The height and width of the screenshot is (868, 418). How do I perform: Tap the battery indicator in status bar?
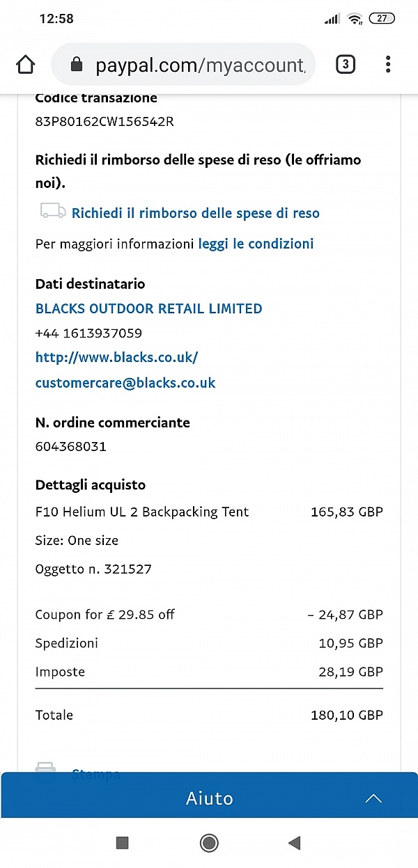[x=382, y=19]
